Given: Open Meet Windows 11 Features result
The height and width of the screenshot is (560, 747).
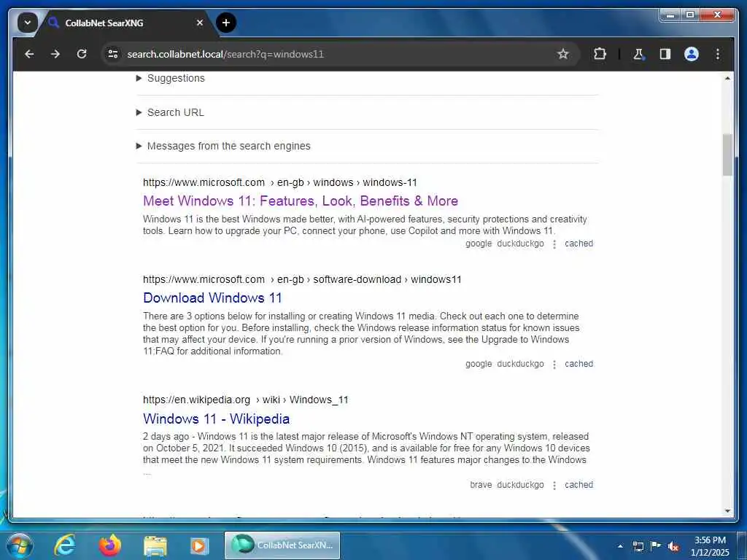Looking at the screenshot, I should [300, 201].
